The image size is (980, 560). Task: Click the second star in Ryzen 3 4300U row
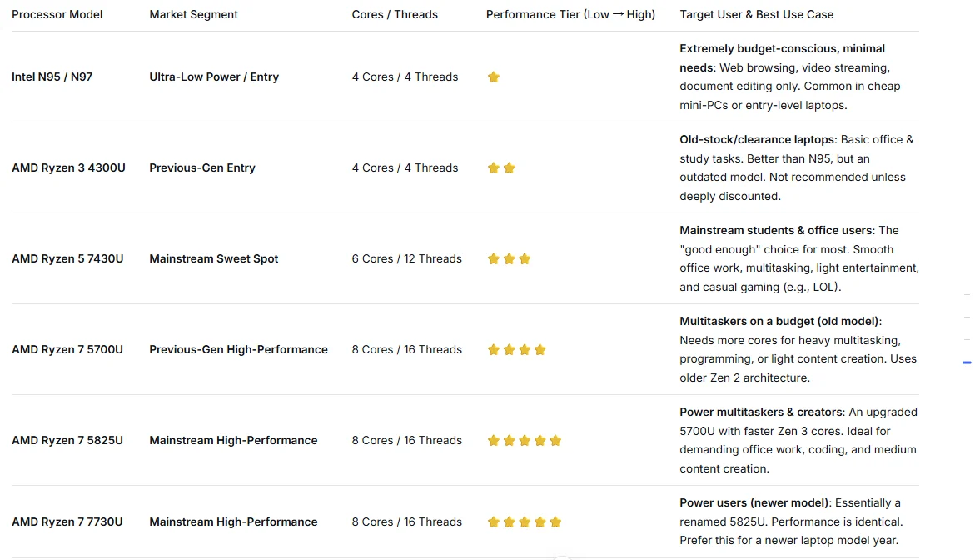click(x=510, y=167)
